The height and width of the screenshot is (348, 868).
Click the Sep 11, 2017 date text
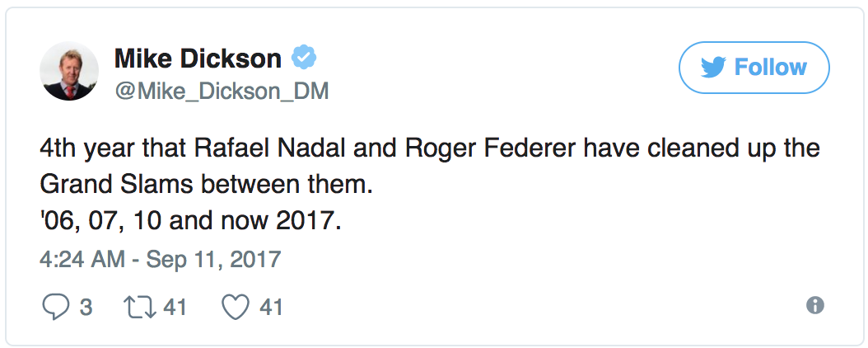213,259
